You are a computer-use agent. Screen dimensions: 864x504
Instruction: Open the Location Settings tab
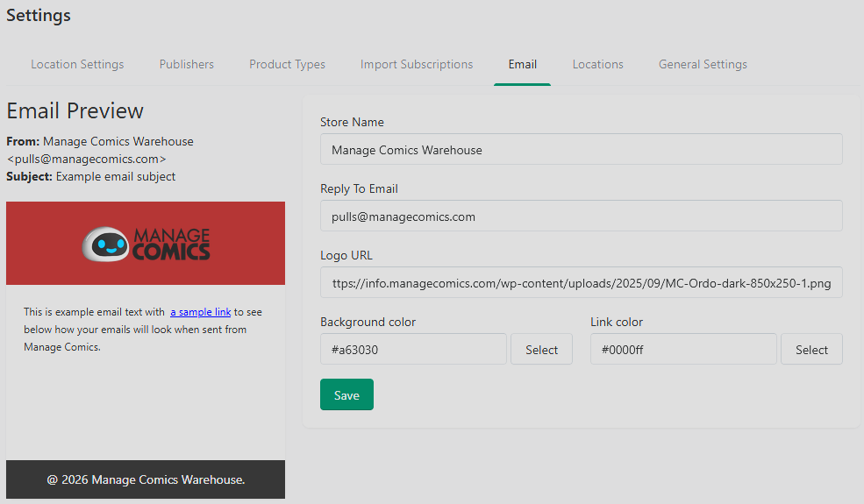tap(77, 65)
